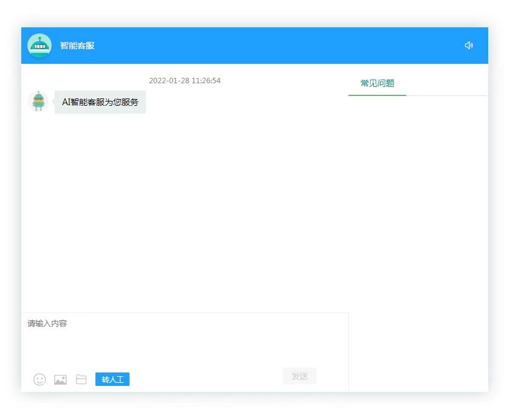Screen dimensions: 532x412
Task: Switch to human agent via 转人工
Action: point(112,379)
